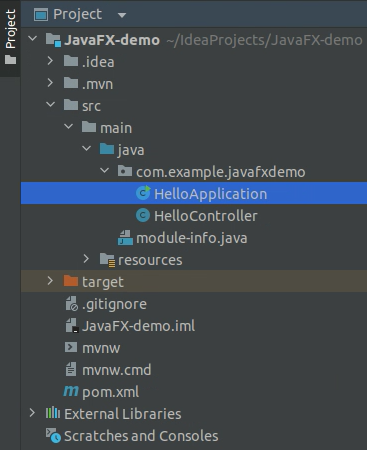The width and height of the screenshot is (367, 450).
Task: Collapse the JavaFX-demo root node
Action: (33, 38)
